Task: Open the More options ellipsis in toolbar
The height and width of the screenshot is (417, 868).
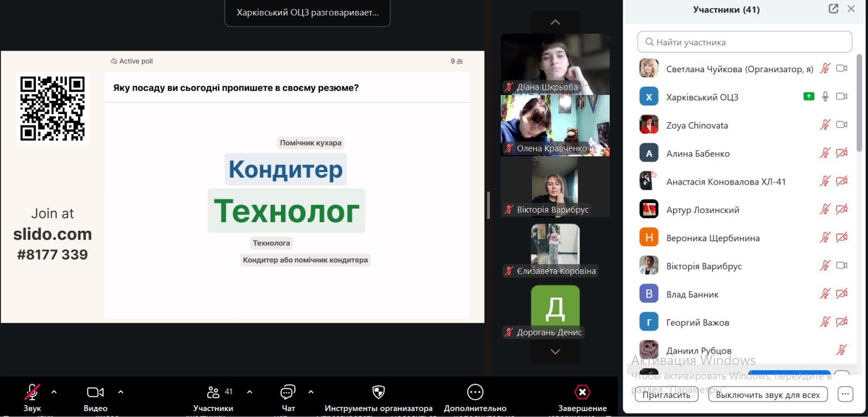Action: (475, 392)
